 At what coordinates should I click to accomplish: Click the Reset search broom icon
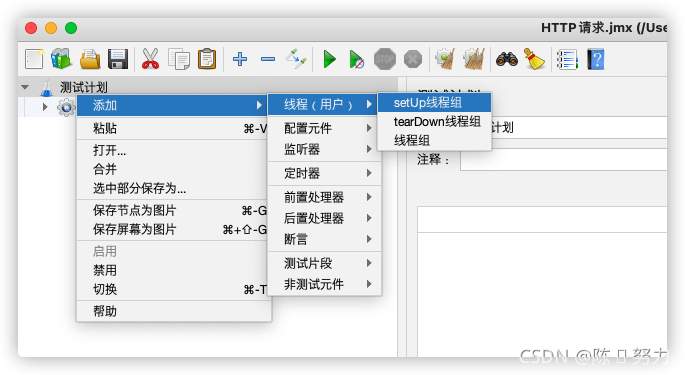[534, 59]
